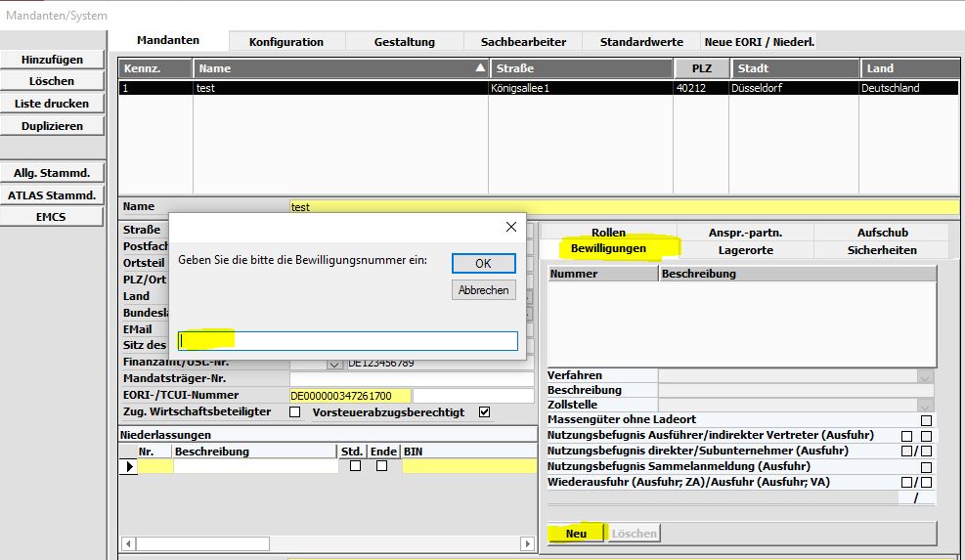Screen dimensions: 965x560
Task: Select the Königsallee 1 cell
Action: pos(581,88)
